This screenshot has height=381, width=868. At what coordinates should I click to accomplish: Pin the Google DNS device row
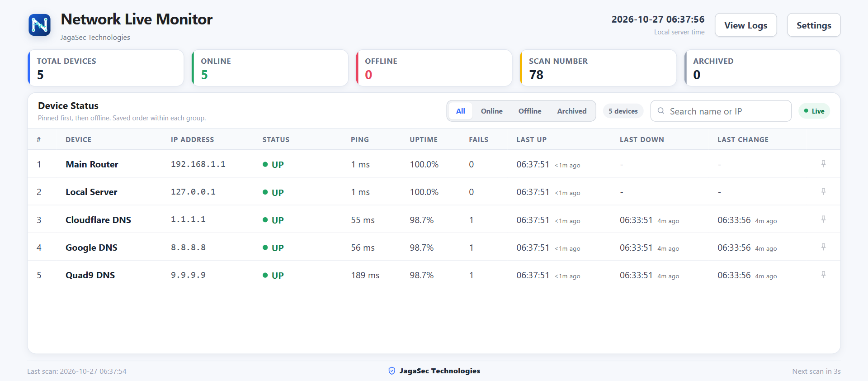pos(823,247)
